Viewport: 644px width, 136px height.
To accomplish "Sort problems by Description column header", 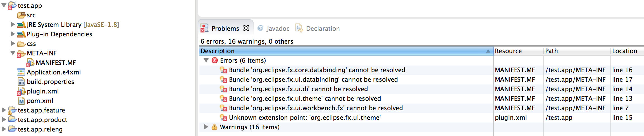I will click(x=346, y=51).
